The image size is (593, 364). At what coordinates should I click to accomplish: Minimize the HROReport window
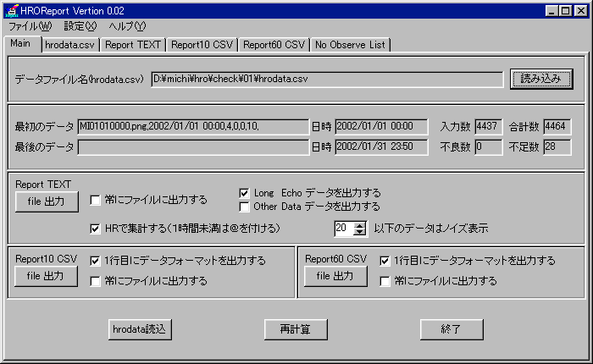coord(551,11)
